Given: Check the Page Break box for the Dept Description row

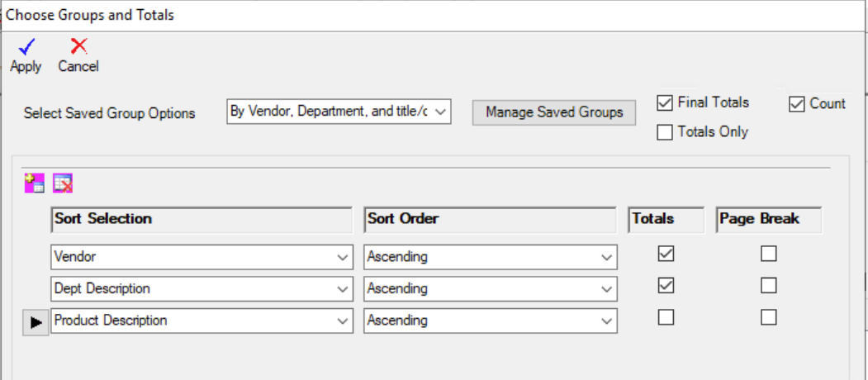Looking at the screenshot, I should [x=768, y=285].
